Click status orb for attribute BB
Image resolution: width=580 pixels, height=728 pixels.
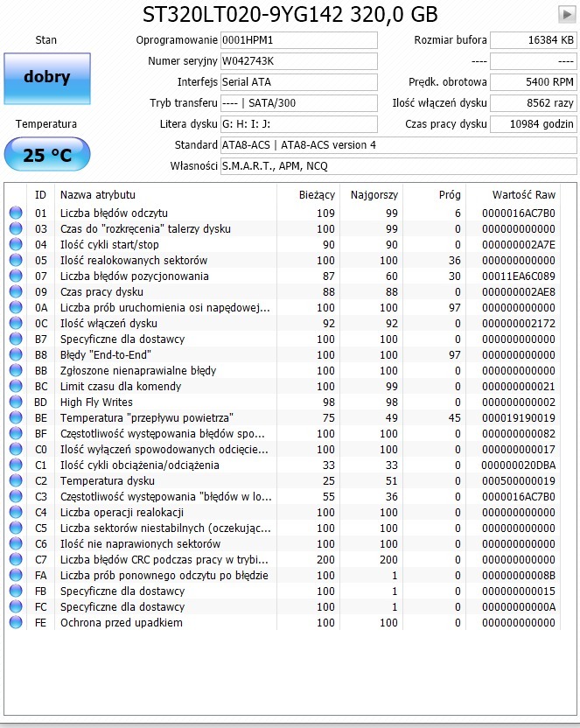tap(16, 371)
